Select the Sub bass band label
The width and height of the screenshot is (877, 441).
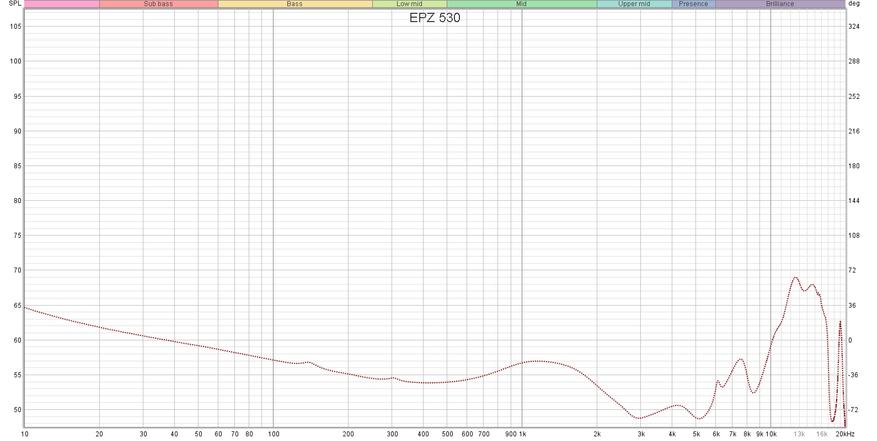[x=158, y=4]
